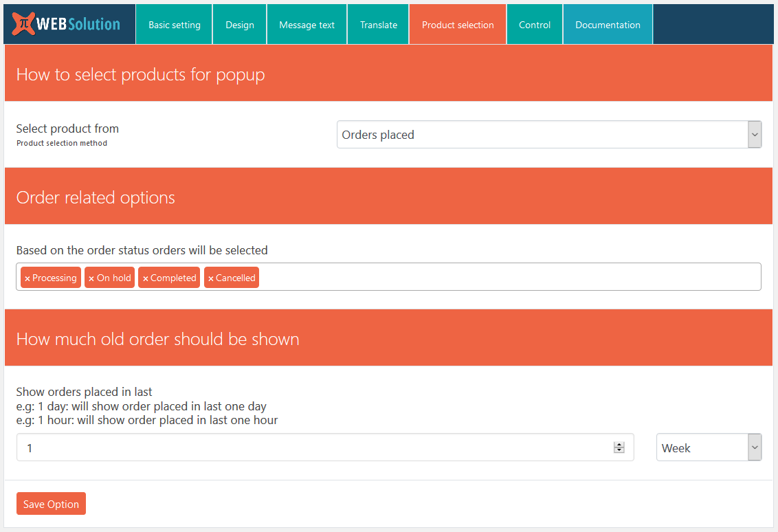Click the WEB Solution pi logo icon

23,24
